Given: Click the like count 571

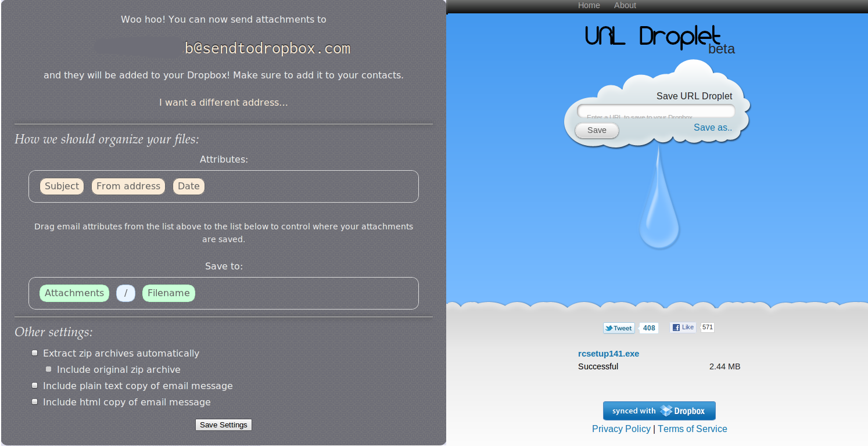Looking at the screenshot, I should (x=707, y=328).
